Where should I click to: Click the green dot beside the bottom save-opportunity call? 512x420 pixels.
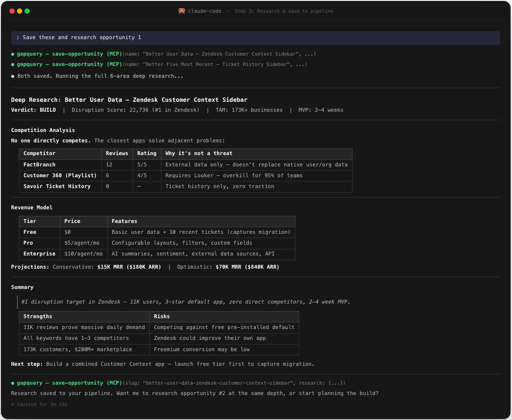pyautogui.click(x=13, y=383)
